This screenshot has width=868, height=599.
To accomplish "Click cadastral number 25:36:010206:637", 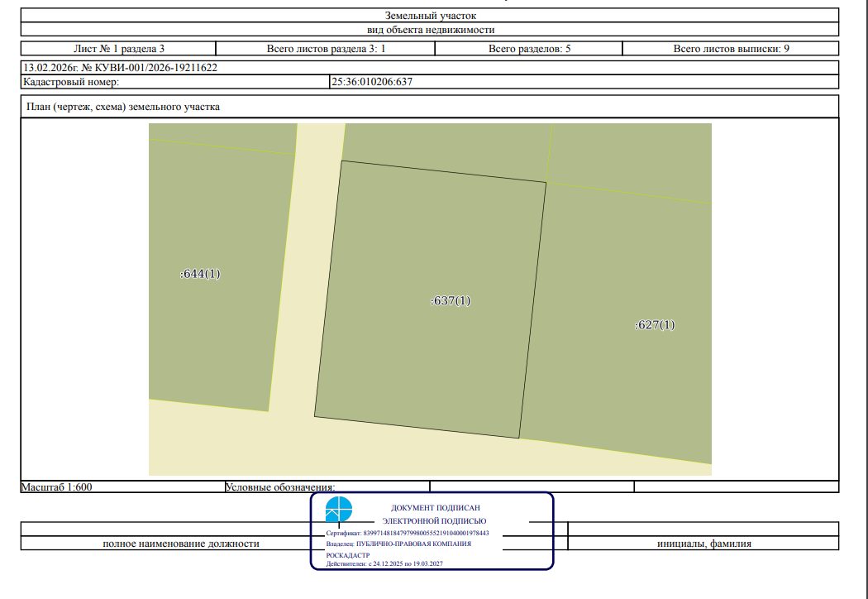I will (x=372, y=82).
